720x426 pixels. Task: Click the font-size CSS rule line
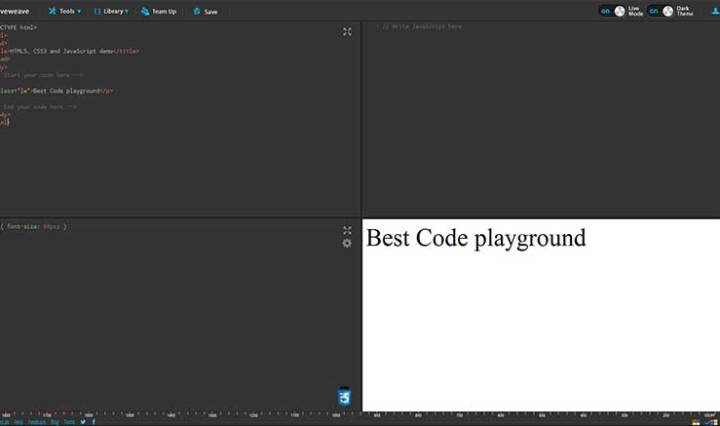(35, 227)
